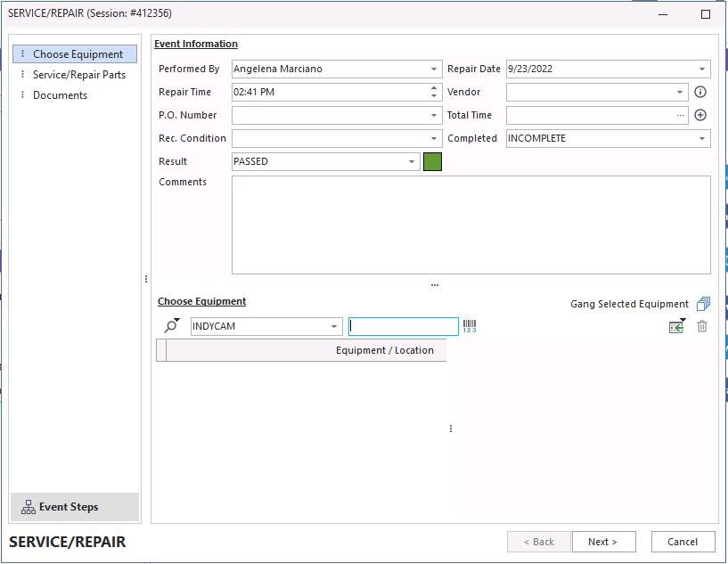Click the green result color swatch
Image resolution: width=728 pixels, height=564 pixels.
[x=432, y=161]
